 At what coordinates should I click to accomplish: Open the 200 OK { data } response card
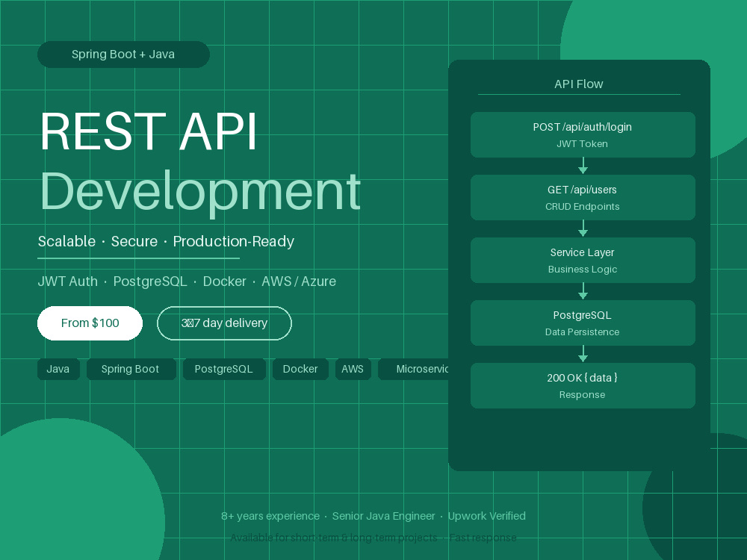tap(583, 386)
